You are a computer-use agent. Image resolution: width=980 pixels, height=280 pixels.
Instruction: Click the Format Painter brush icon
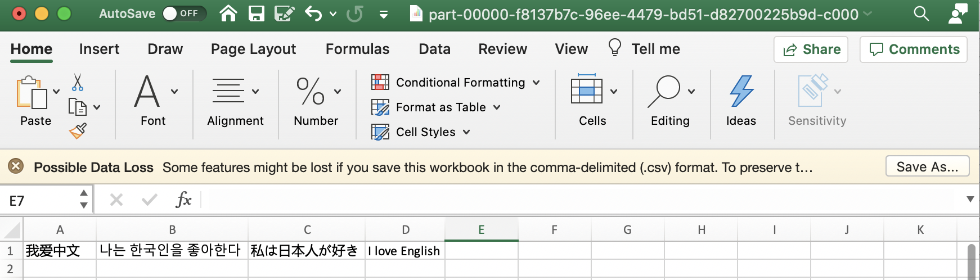[x=78, y=131]
